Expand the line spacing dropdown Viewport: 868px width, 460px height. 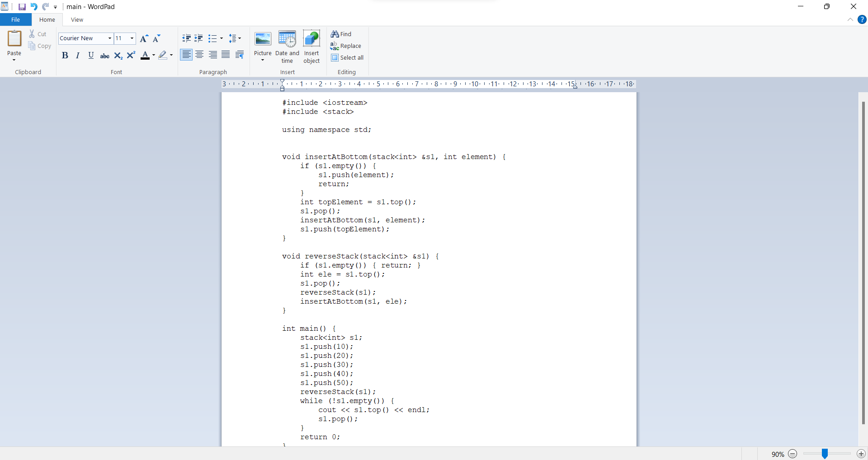click(235, 38)
